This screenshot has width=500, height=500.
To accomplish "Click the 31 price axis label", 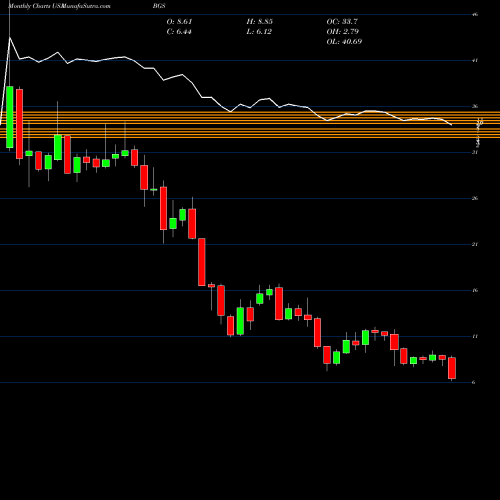I will 475,152.
